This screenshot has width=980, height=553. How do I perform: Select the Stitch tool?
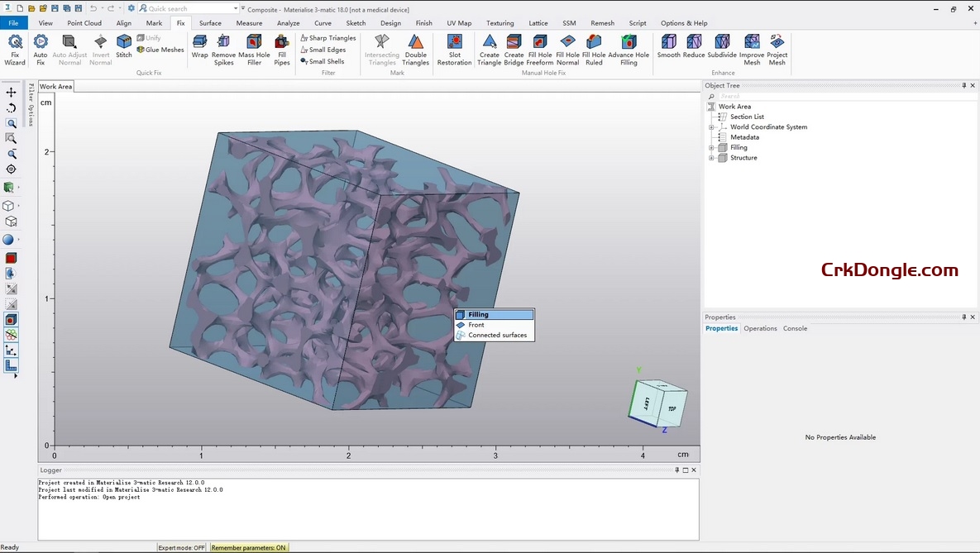click(x=123, y=48)
